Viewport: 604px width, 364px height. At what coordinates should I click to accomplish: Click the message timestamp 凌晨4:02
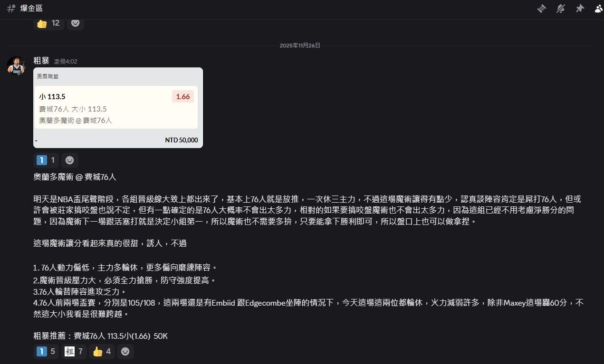click(66, 61)
